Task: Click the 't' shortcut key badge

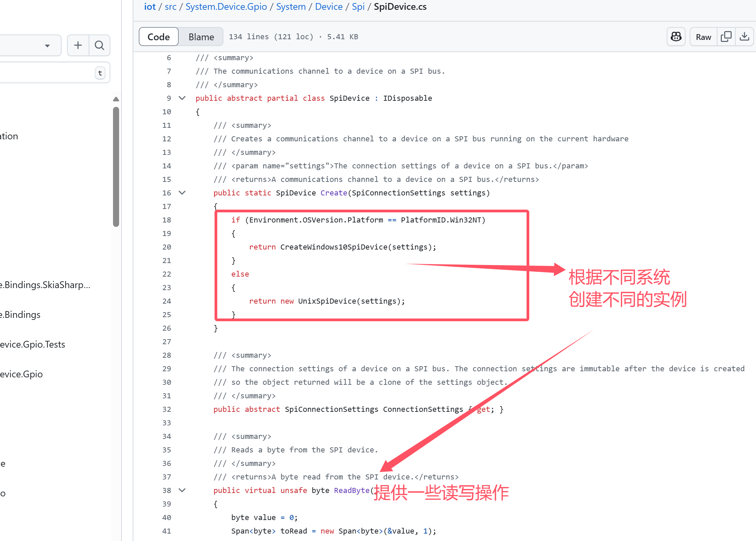Action: point(100,73)
